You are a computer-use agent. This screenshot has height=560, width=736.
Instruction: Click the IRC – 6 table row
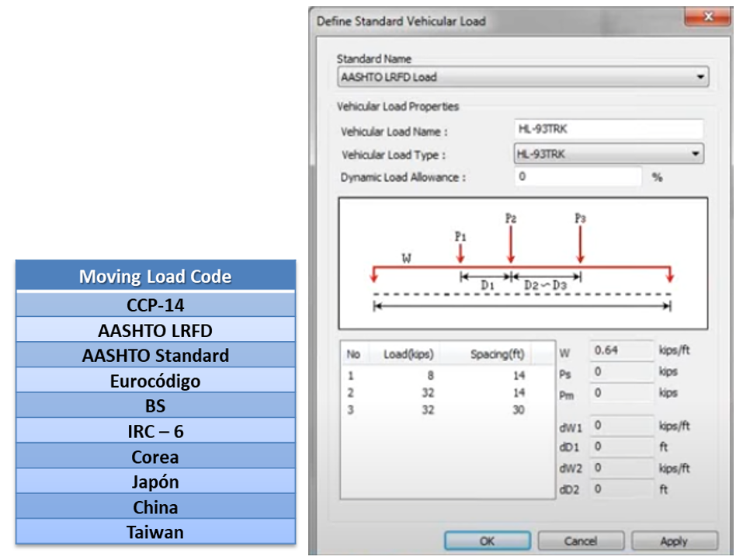[x=155, y=431]
